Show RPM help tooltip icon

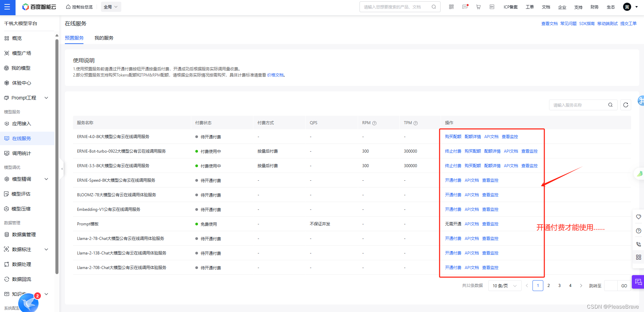tap(374, 123)
